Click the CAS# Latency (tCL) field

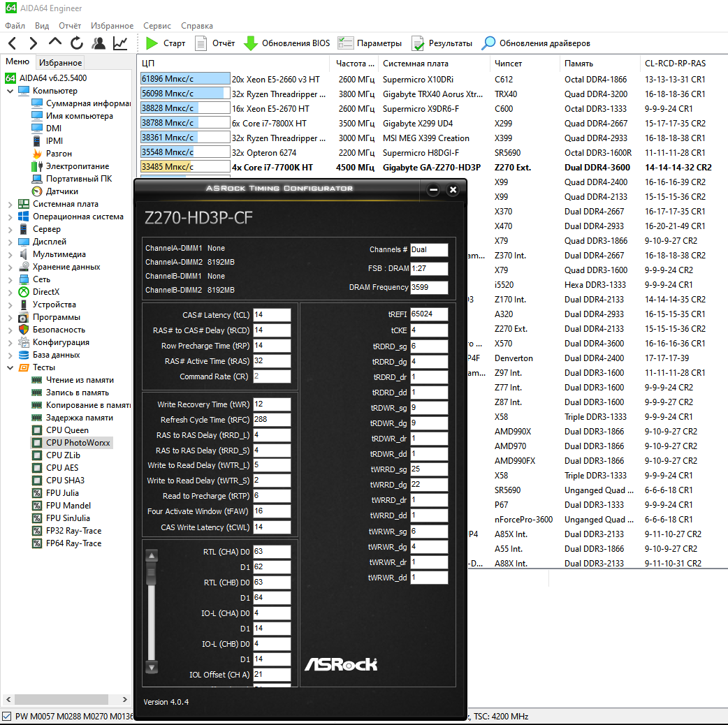pyautogui.click(x=272, y=315)
